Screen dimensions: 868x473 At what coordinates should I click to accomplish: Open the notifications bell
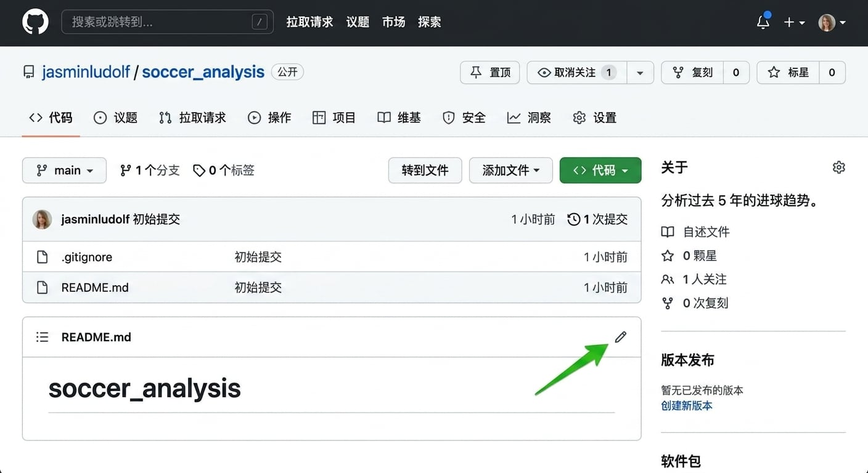pos(763,22)
